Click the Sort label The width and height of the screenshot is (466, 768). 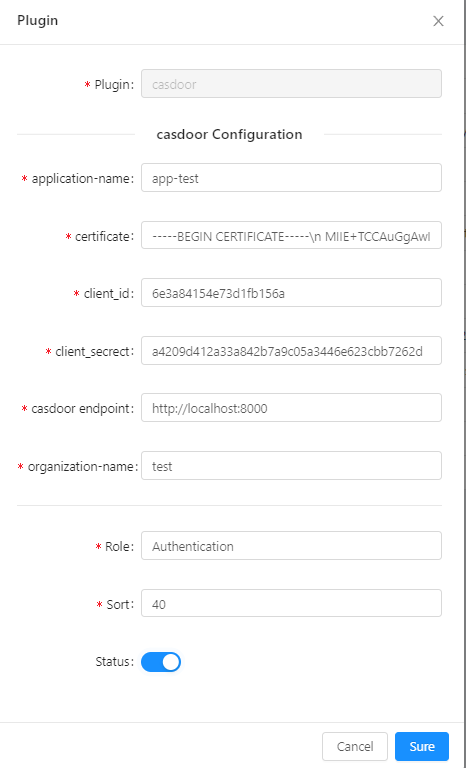tap(120, 604)
